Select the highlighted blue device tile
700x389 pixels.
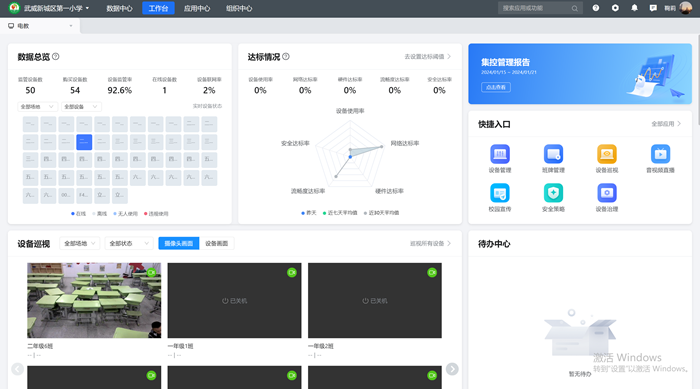click(84, 142)
